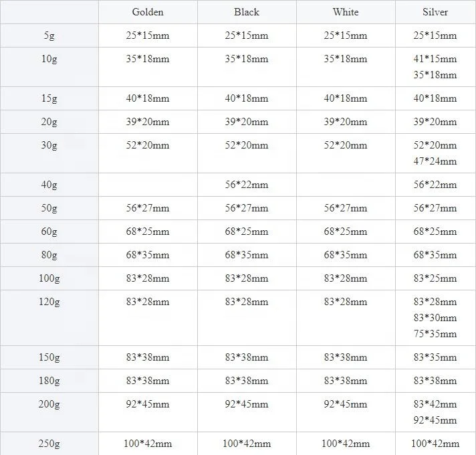Screen dimensions: 476x455
Task: Click the 120g row label
Action: pyautogui.click(x=49, y=302)
